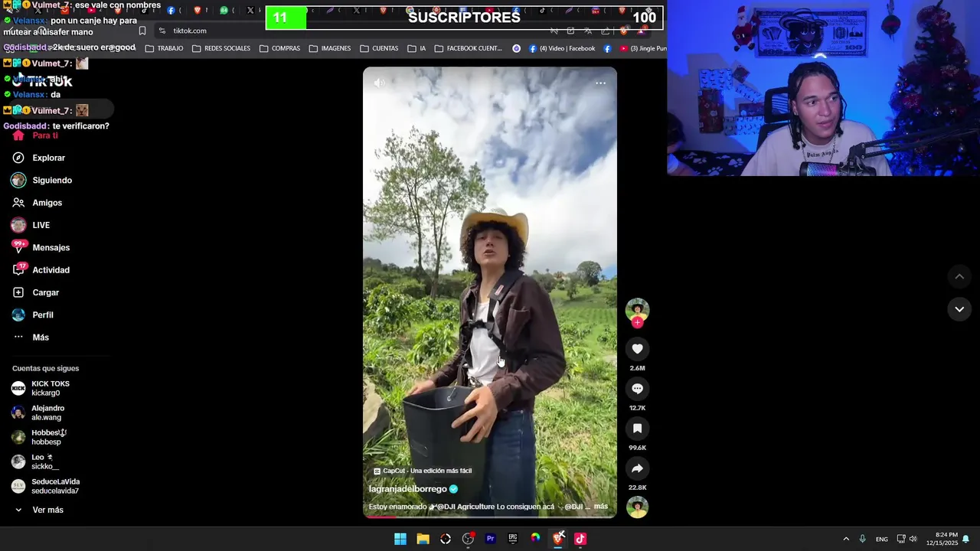
Task: Show hidden system tray icons
Action: pyautogui.click(x=846, y=539)
